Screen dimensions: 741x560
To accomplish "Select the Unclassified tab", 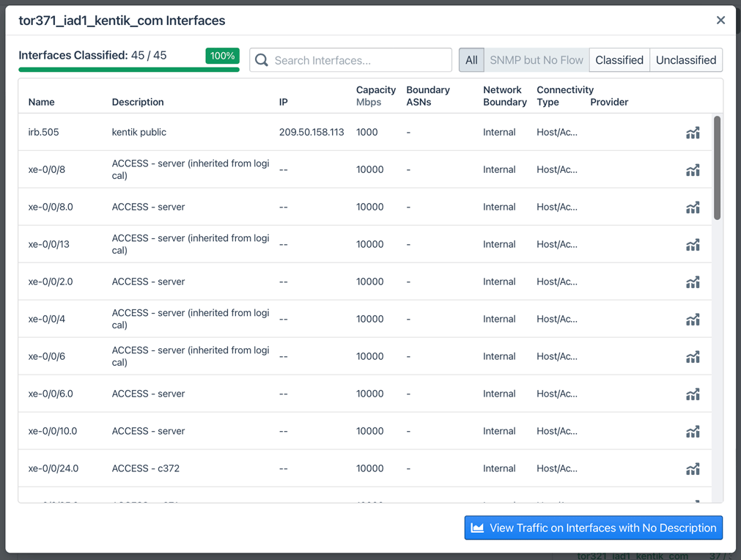I will click(x=685, y=59).
